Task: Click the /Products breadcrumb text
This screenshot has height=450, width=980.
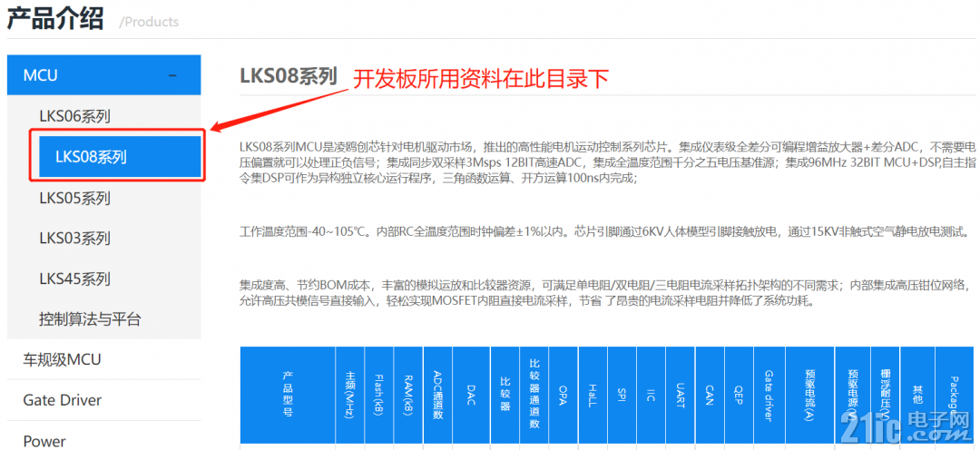Action: pyautogui.click(x=149, y=22)
